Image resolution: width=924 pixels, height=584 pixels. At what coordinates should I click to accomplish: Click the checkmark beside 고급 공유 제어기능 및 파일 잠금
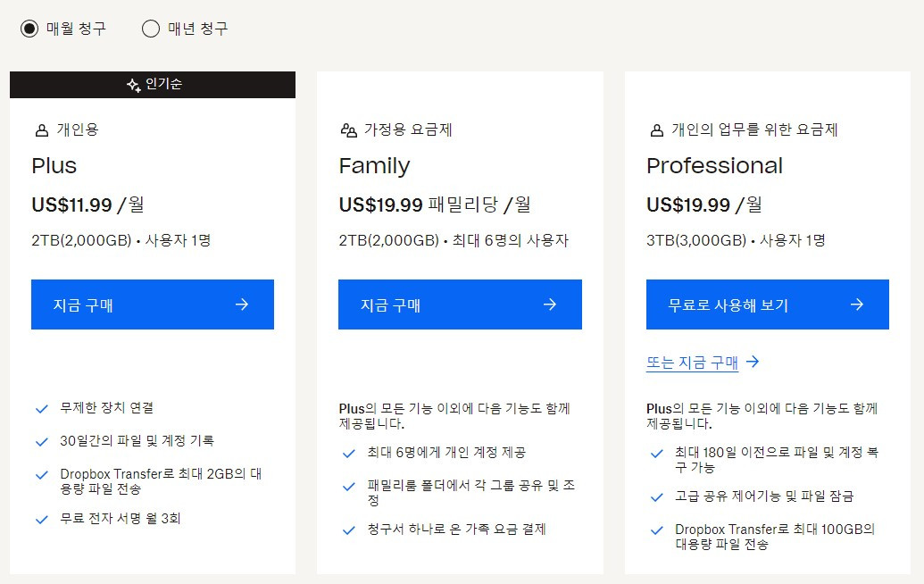[656, 497]
